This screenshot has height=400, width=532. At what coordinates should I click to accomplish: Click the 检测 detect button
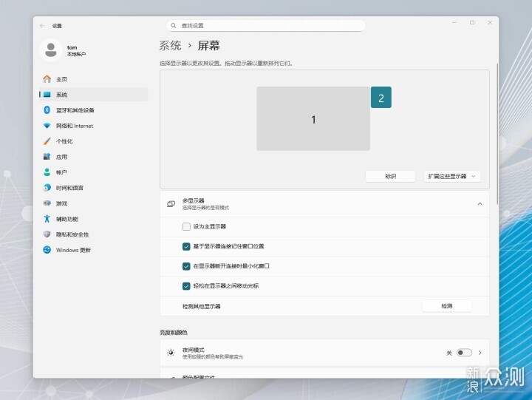click(x=447, y=306)
